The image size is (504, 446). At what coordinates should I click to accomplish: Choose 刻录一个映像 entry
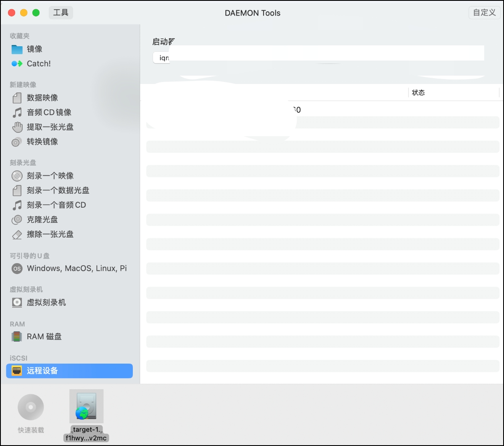pyautogui.click(x=50, y=176)
